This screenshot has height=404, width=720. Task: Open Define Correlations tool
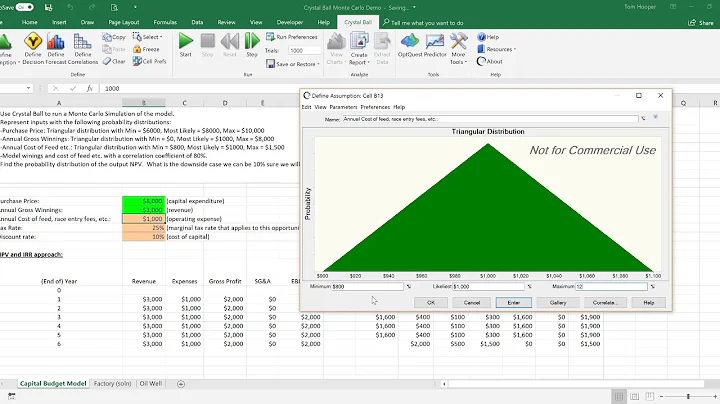click(x=83, y=48)
